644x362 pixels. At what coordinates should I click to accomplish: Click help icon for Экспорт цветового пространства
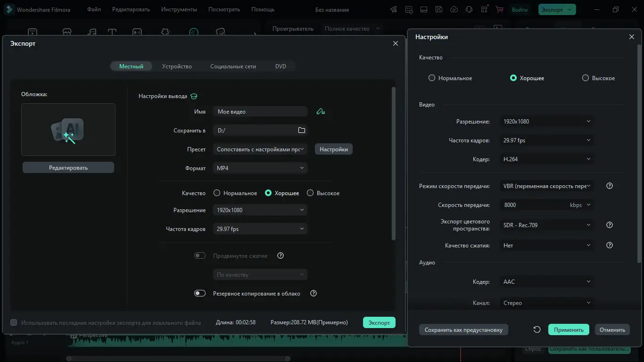pyautogui.click(x=609, y=225)
